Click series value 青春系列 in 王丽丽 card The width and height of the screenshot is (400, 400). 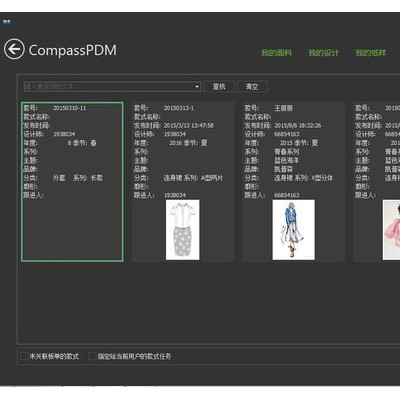[287, 152]
